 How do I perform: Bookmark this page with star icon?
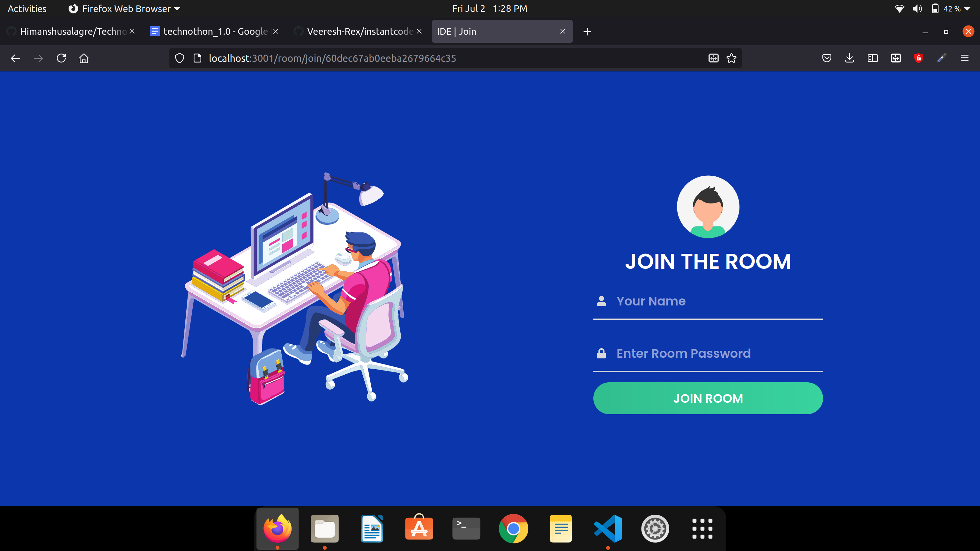[731, 58]
